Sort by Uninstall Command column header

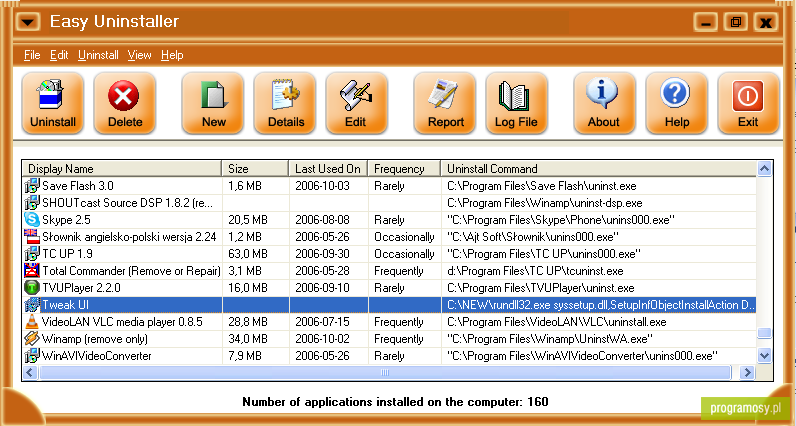point(599,169)
